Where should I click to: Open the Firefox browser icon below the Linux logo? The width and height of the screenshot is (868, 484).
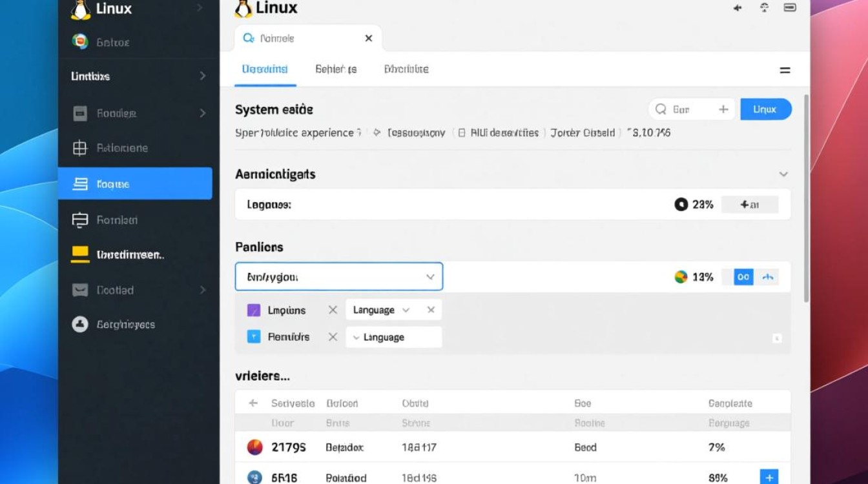pyautogui.click(x=80, y=42)
